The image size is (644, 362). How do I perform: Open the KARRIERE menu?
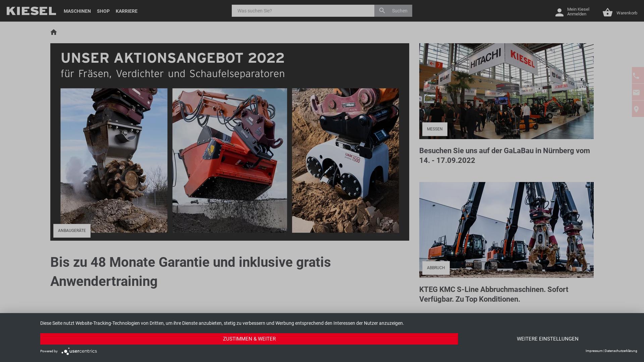click(126, 11)
